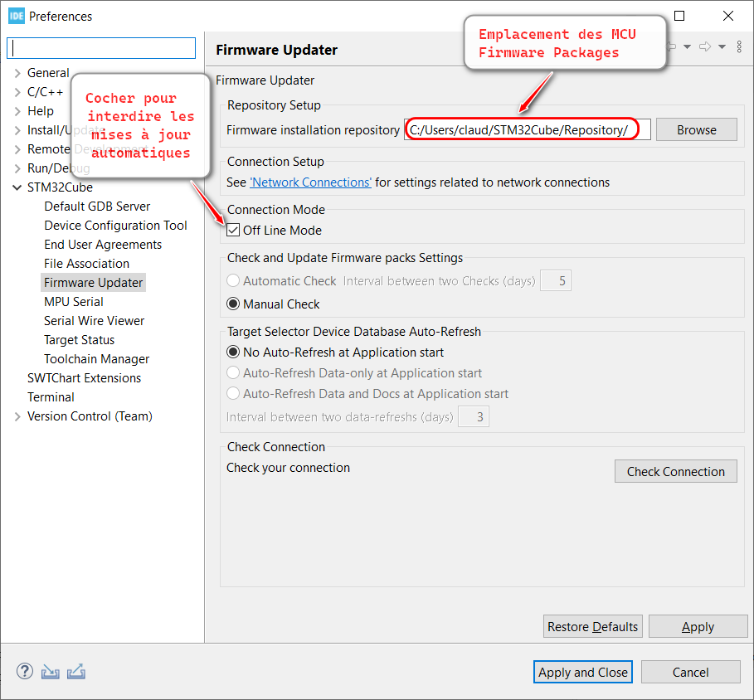
Task: Open Toolchain Manager preferences
Action: pos(97,359)
